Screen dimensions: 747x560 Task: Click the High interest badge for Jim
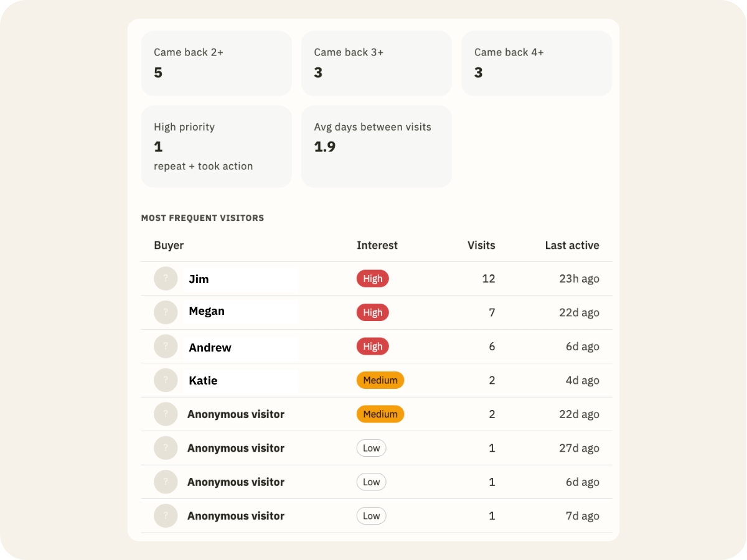pyautogui.click(x=373, y=279)
